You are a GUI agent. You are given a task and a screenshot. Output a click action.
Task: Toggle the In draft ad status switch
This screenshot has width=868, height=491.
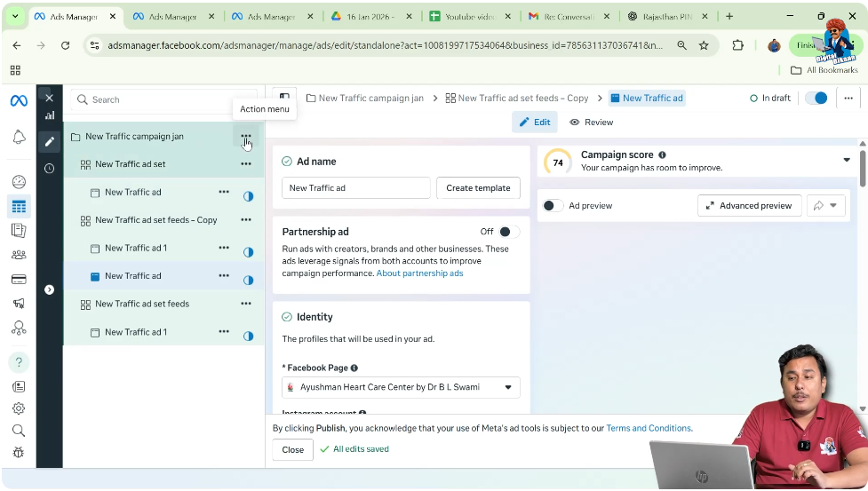pyautogui.click(x=816, y=99)
